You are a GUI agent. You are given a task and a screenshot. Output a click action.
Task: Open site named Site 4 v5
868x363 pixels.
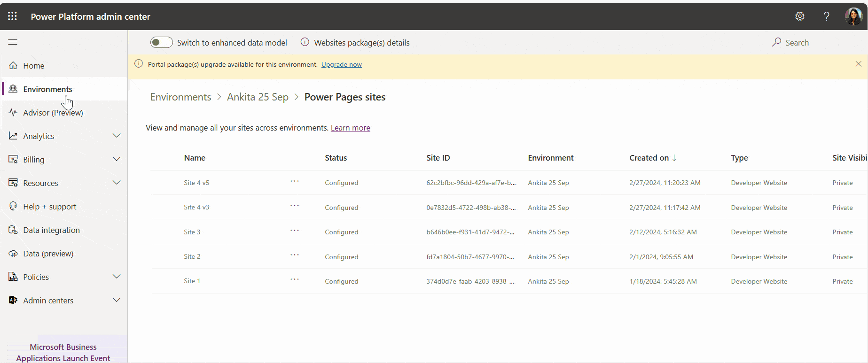click(196, 183)
